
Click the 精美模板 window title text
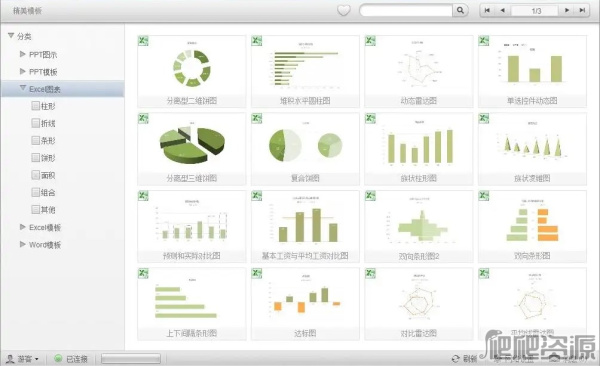click(x=27, y=11)
